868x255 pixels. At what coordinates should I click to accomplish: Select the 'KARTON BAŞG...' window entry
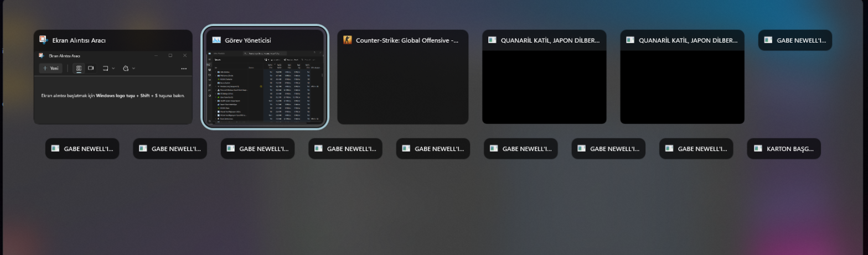pyautogui.click(x=784, y=148)
